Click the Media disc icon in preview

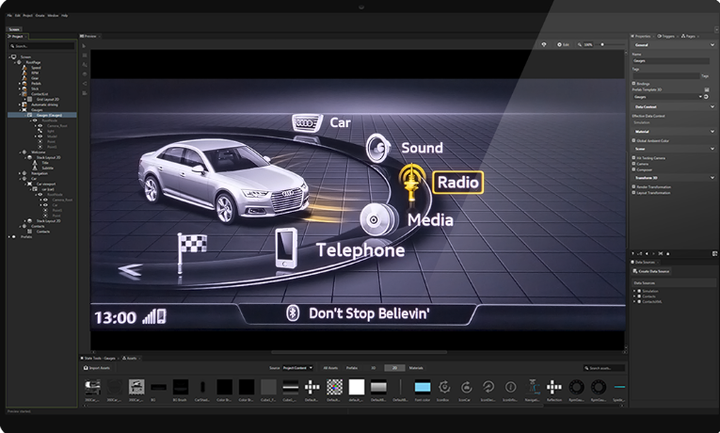[375, 217]
